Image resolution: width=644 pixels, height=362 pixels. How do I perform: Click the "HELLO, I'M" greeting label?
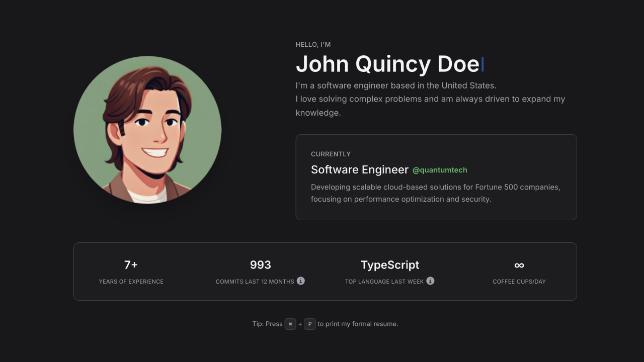pyautogui.click(x=313, y=45)
